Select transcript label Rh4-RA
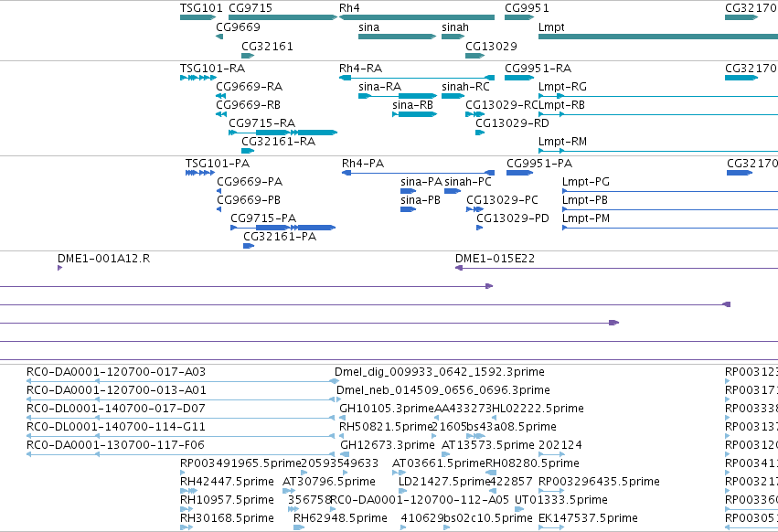This screenshot has width=778, height=532. 361,68
